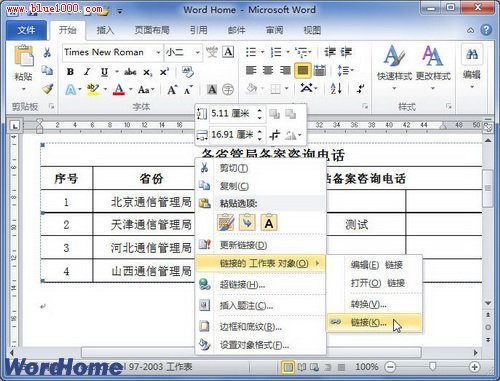Image resolution: width=500 pixels, height=381 pixels.
Task: Click the Numbering list icon
Action: point(276,52)
